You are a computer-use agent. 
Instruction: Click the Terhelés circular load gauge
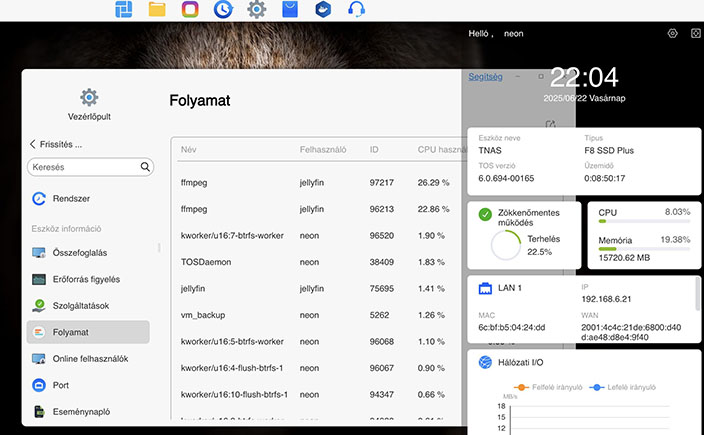click(506, 245)
